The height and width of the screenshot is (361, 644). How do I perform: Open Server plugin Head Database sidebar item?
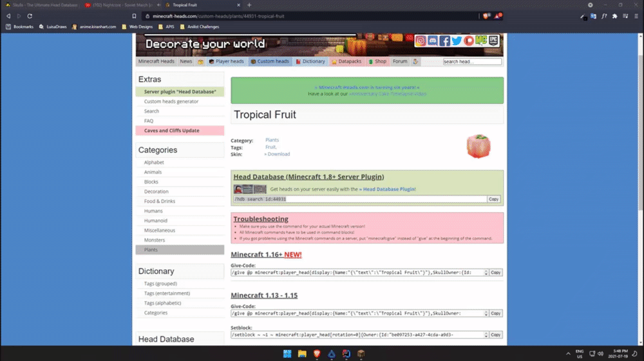180,92
